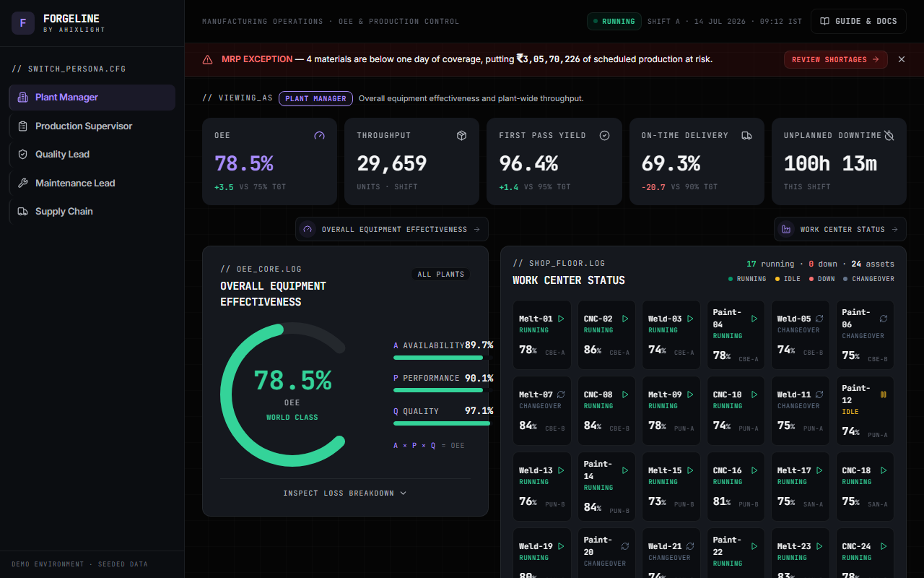Select the Melt-09 work center card
924x578 pixels.
[x=671, y=410]
